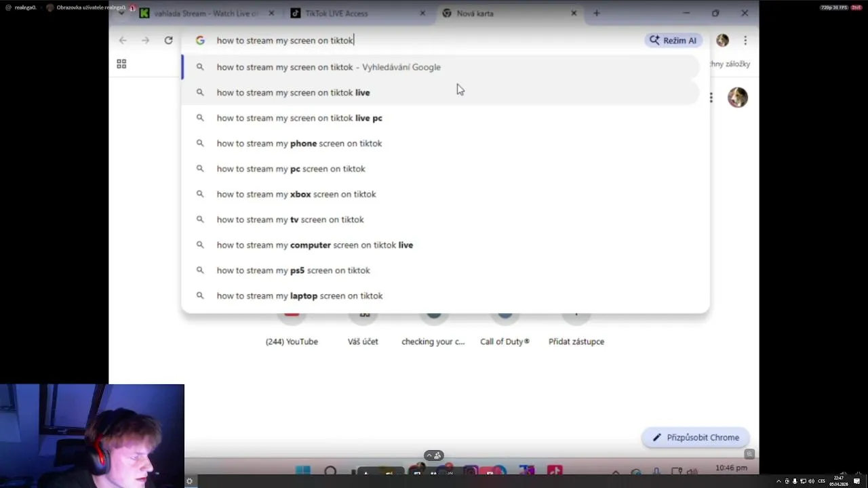This screenshot has width=868, height=488.
Task: Click the 720p 30 FPS quality badge
Action: tap(834, 7)
